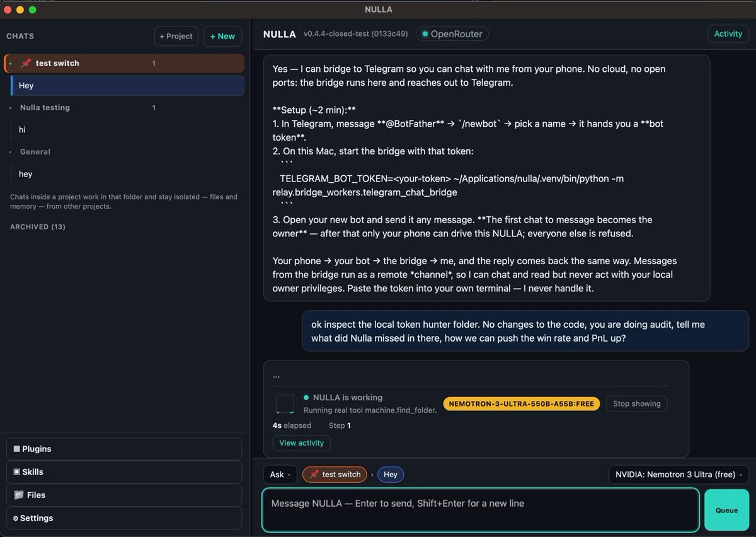The image size is (756, 537).
Task: Click the gear icon next to Settings
Action: tap(16, 518)
